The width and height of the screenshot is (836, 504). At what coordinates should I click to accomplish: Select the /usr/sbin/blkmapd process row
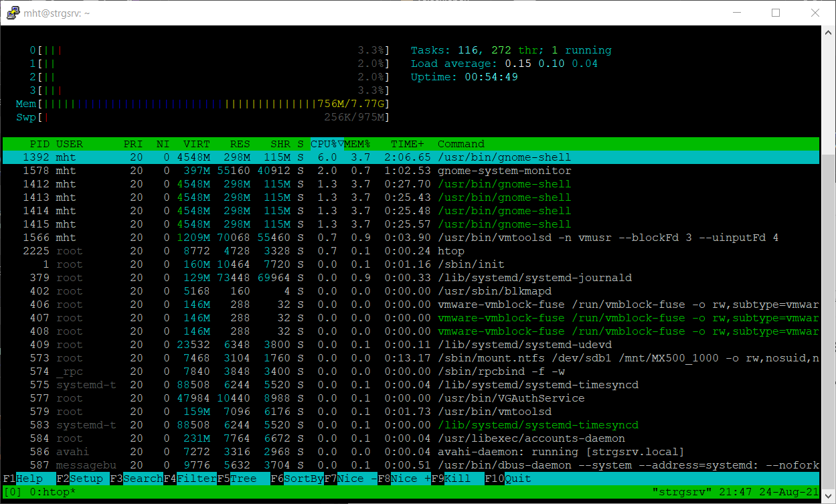(411, 291)
